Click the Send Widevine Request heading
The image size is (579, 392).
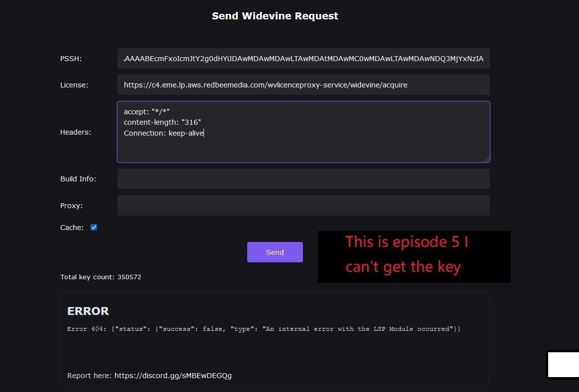[275, 16]
